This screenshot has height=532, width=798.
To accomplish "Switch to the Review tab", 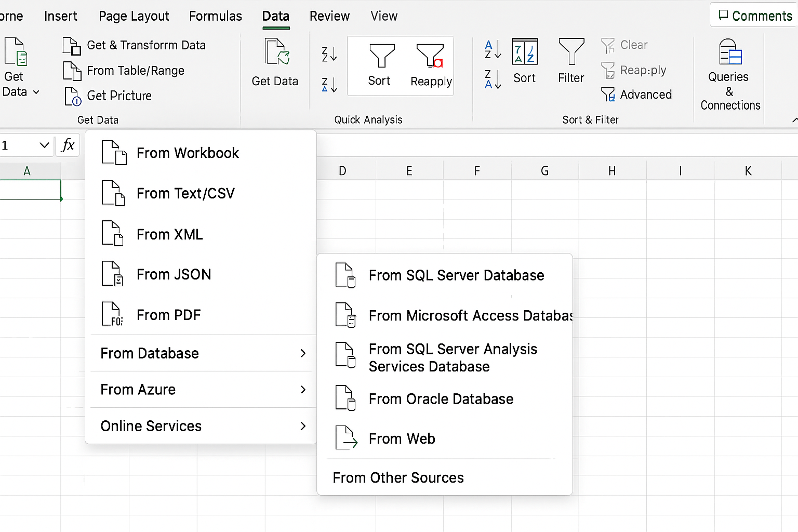I will (x=329, y=16).
